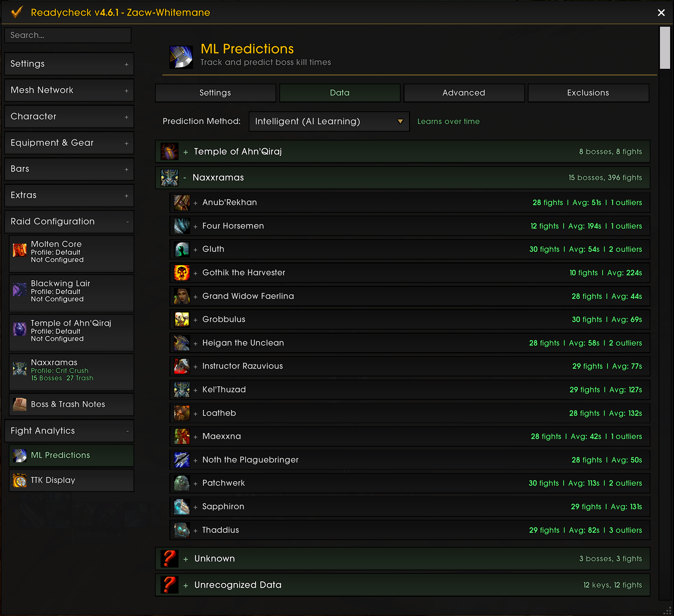Click the Temple of Ahn'Qiraj scarab icon
Viewport: 674px width, 616px height.
pyautogui.click(x=169, y=151)
